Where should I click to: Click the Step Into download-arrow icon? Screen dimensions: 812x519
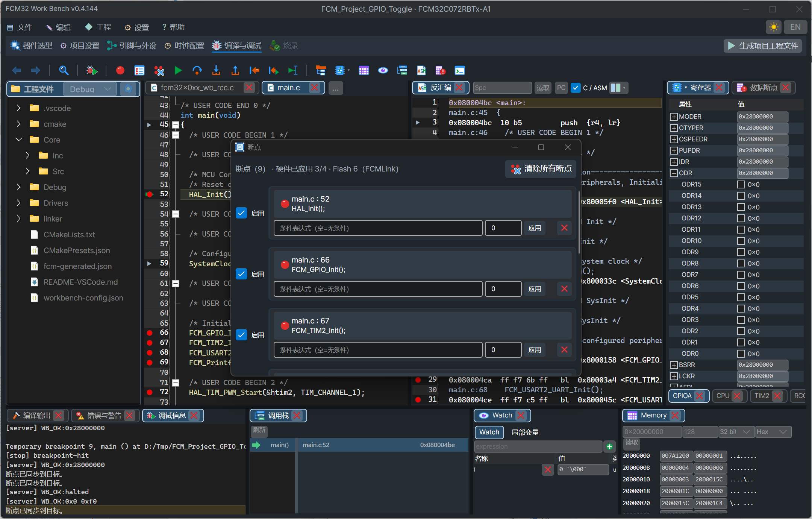(x=216, y=70)
